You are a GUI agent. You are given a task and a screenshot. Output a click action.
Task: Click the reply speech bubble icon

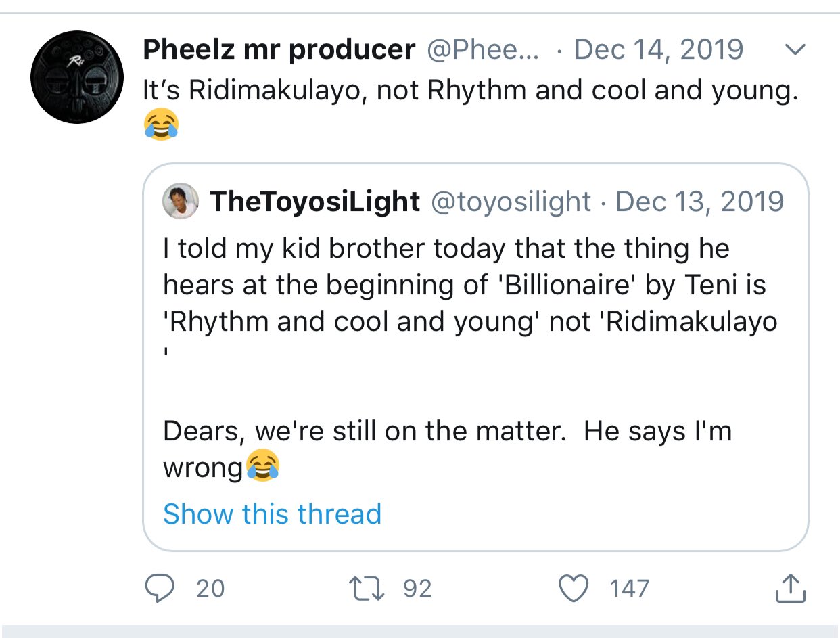(x=160, y=589)
